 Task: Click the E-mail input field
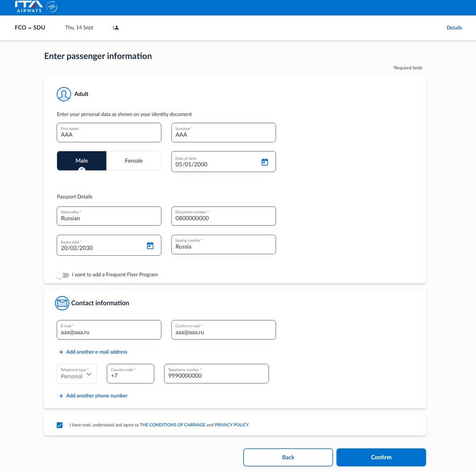(109, 330)
